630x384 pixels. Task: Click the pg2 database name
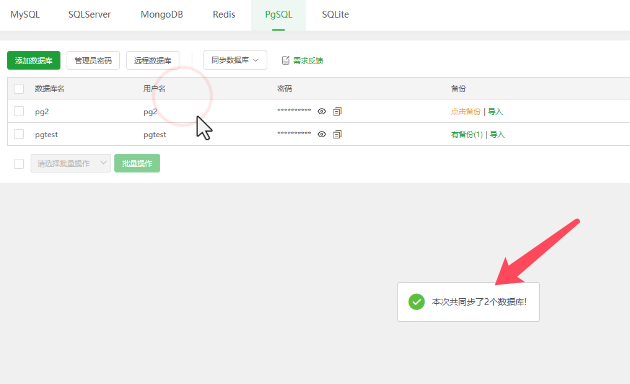(42, 112)
